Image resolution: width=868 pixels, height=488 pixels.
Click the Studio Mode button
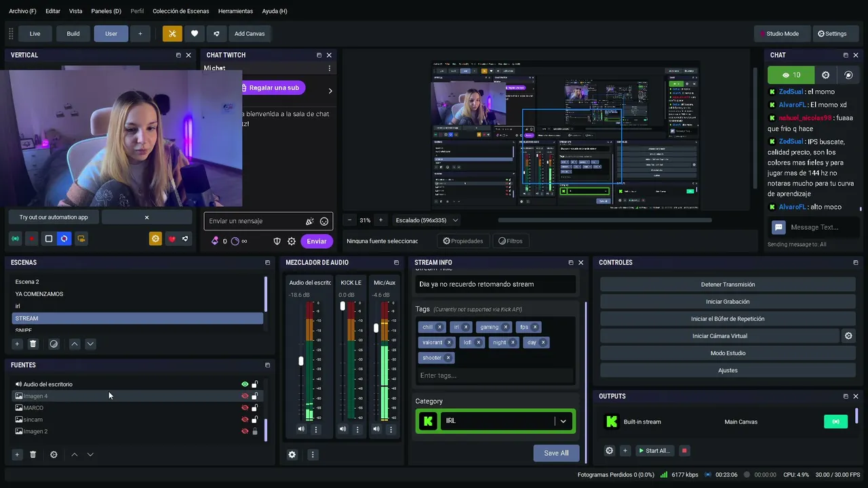pos(781,34)
